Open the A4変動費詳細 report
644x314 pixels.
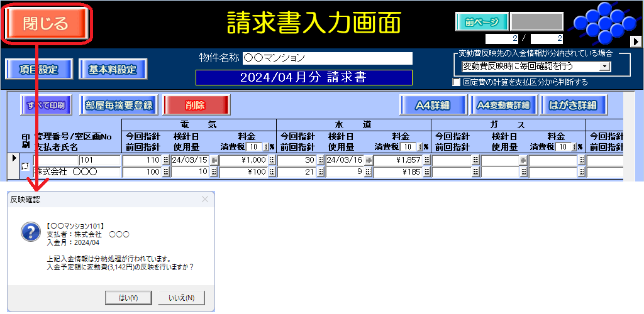click(504, 105)
